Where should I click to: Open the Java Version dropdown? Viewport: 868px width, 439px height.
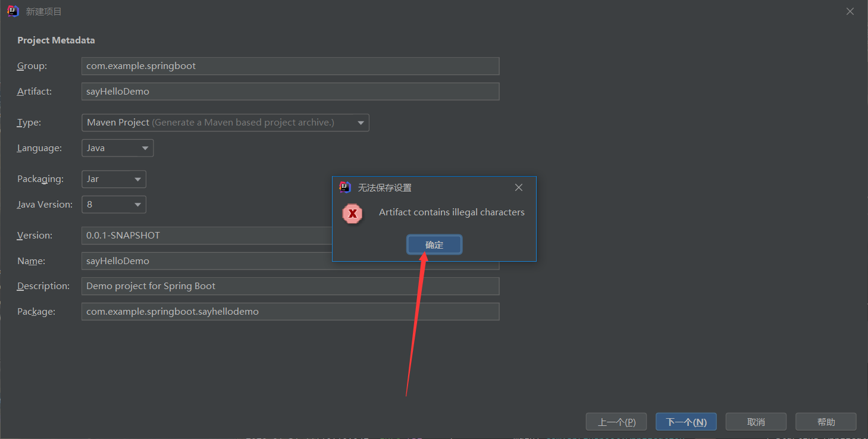(x=114, y=205)
